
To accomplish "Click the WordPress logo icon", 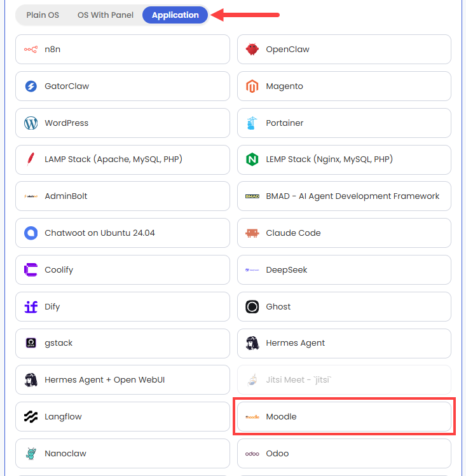I will click(x=31, y=123).
